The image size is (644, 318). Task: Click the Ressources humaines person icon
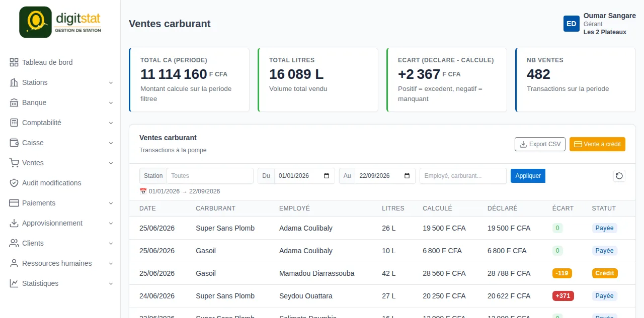click(14, 263)
